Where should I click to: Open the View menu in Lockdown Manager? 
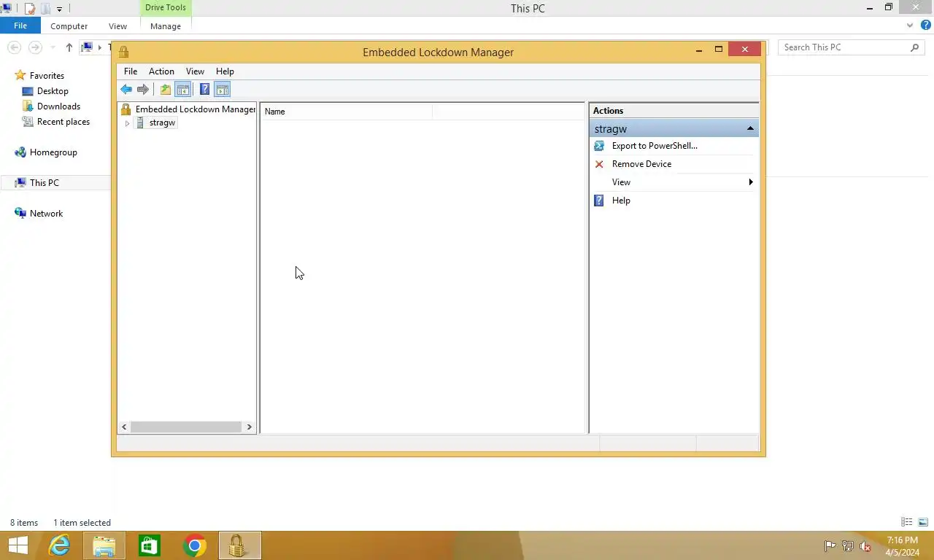(195, 71)
